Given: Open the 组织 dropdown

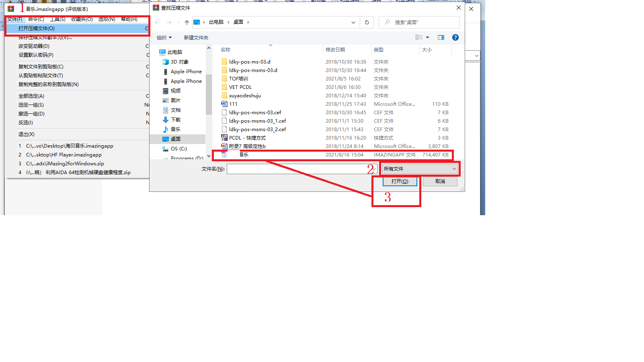Looking at the screenshot, I should [x=164, y=38].
